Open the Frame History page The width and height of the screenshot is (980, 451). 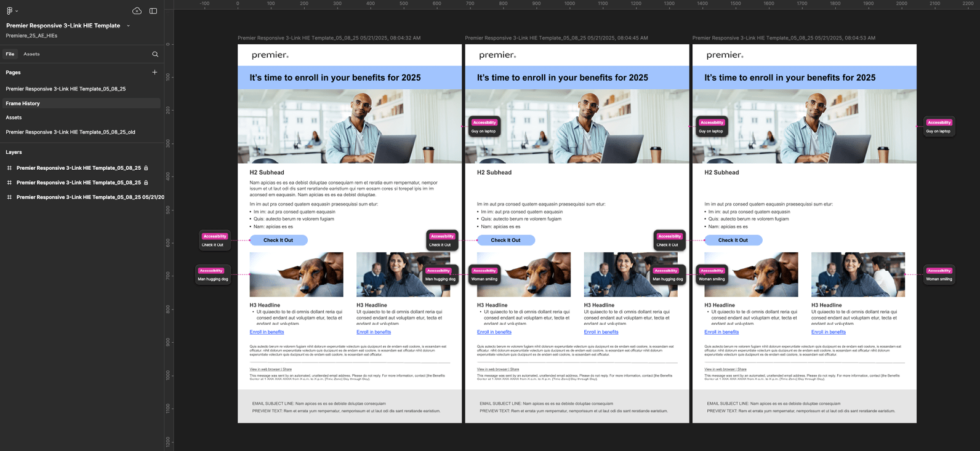click(x=23, y=103)
